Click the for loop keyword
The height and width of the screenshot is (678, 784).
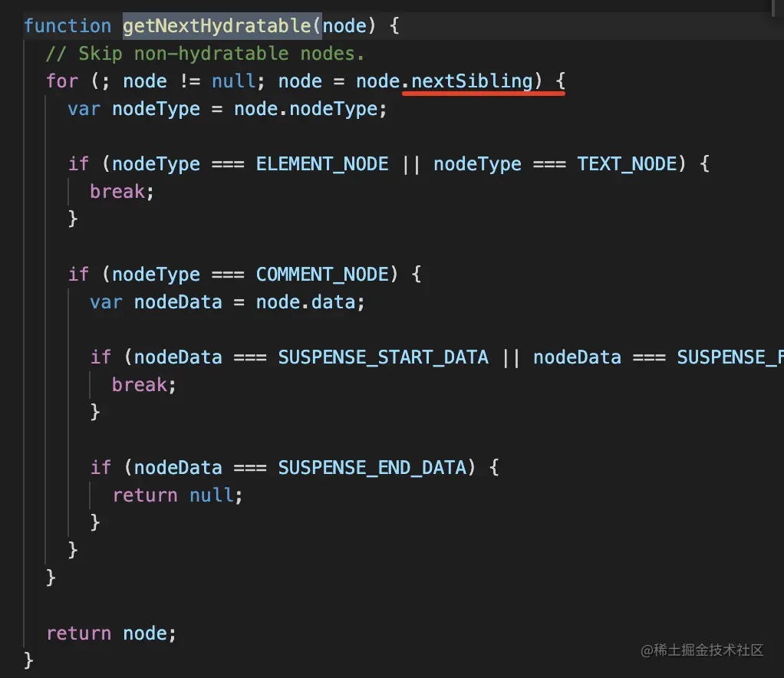tap(61, 81)
